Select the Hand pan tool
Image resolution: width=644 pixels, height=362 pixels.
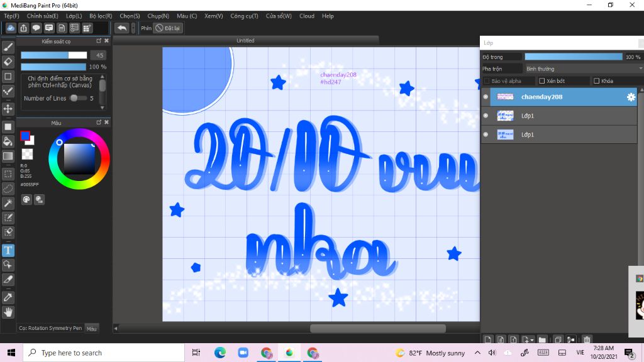tap(8, 312)
